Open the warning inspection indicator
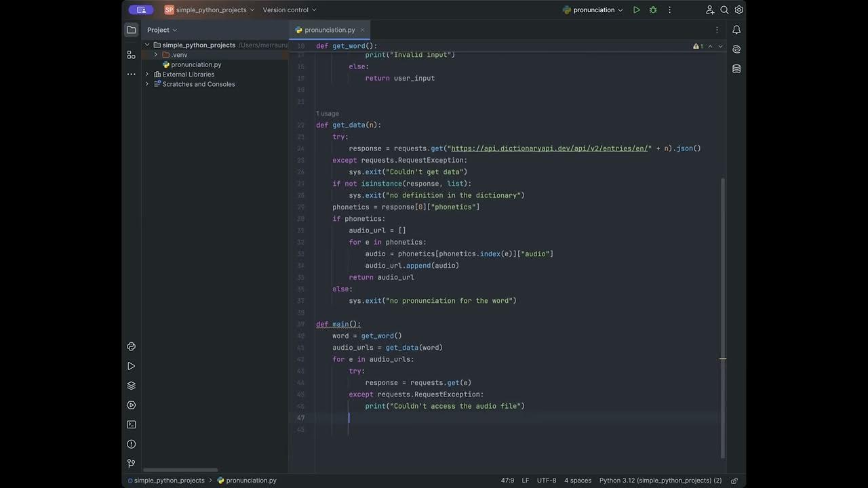The width and height of the screenshot is (868, 488). [698, 46]
